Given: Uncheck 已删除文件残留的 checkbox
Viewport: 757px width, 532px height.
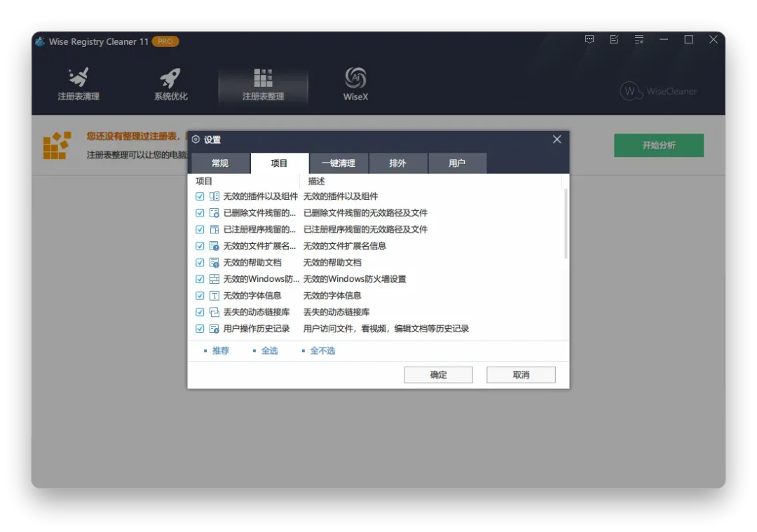Looking at the screenshot, I should coord(200,213).
